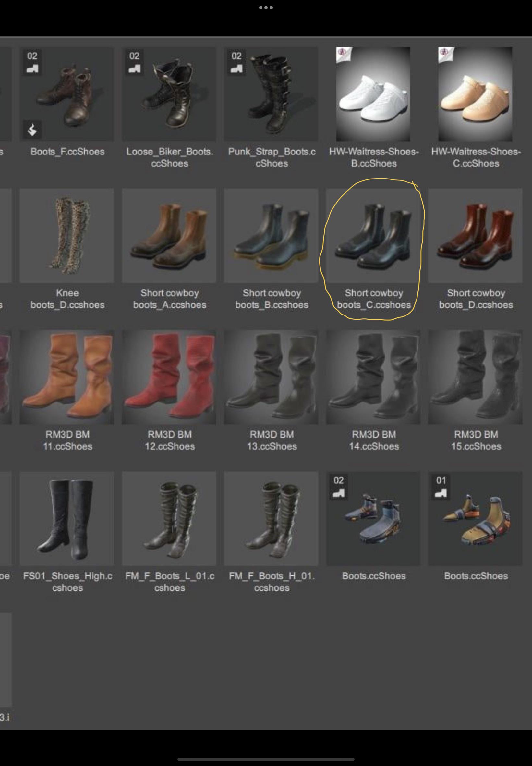
Task: Open the three-dot menu at top
Action: (x=266, y=8)
